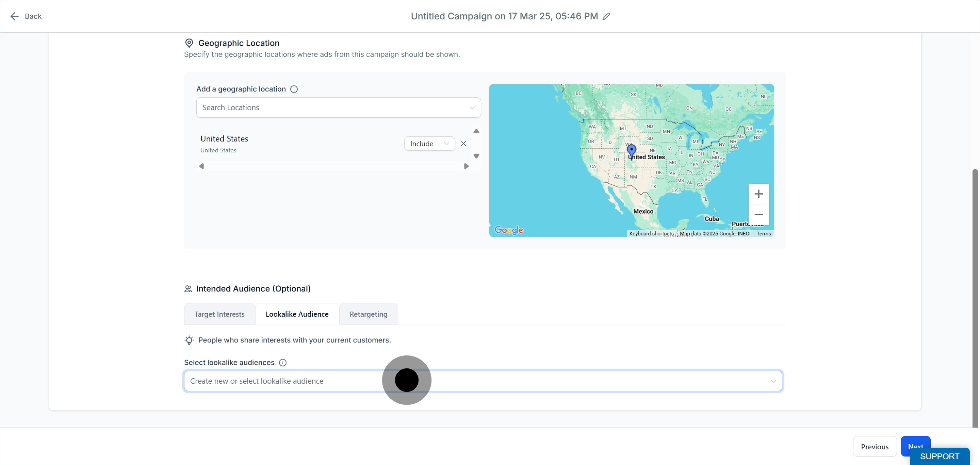Zoom out on the map

pos(758,214)
